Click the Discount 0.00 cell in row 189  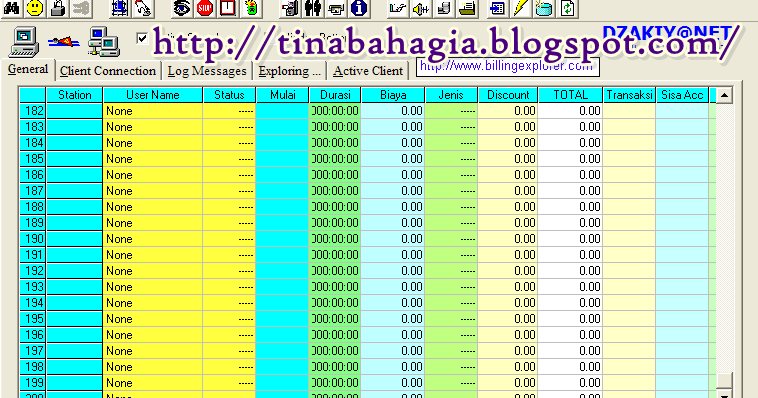click(x=508, y=223)
